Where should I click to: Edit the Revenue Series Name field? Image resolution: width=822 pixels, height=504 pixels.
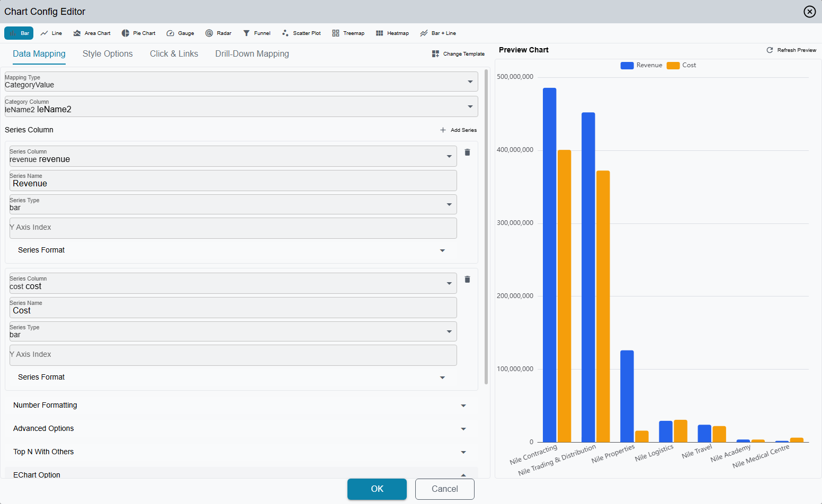[x=233, y=181]
